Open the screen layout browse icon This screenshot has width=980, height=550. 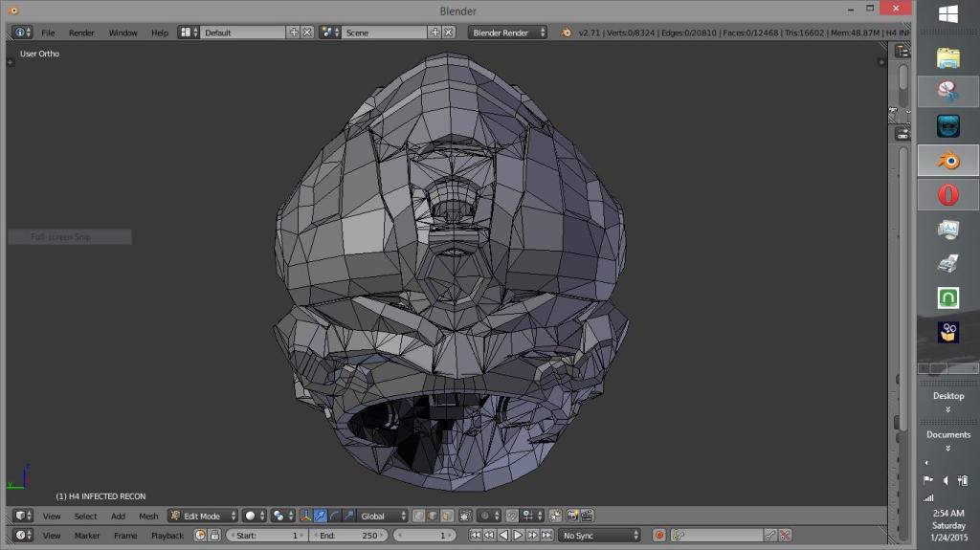point(189,33)
